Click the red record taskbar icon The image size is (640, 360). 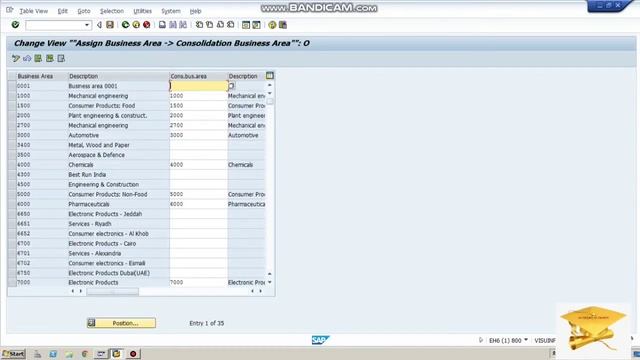[133, 354]
